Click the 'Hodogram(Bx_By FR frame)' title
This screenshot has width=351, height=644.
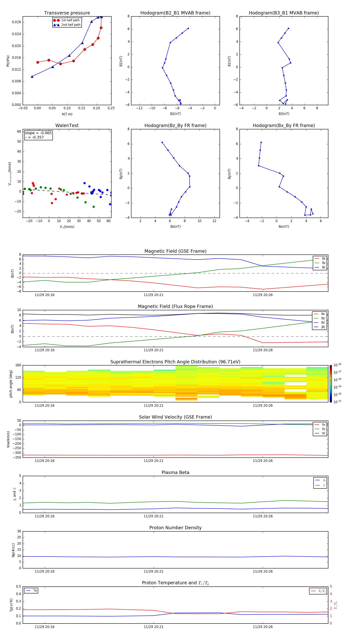tap(284, 125)
